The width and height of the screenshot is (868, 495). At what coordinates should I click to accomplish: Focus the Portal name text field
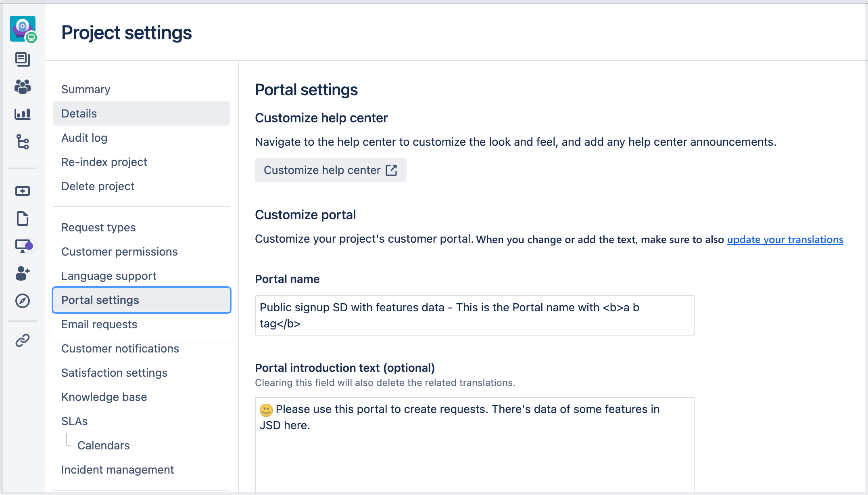click(475, 315)
